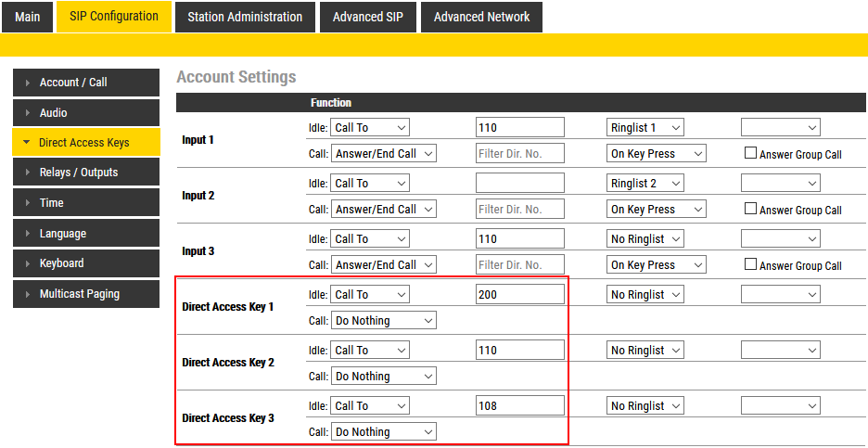Check Answer Group Call for Input 3
The image size is (868, 448).
click(x=751, y=265)
